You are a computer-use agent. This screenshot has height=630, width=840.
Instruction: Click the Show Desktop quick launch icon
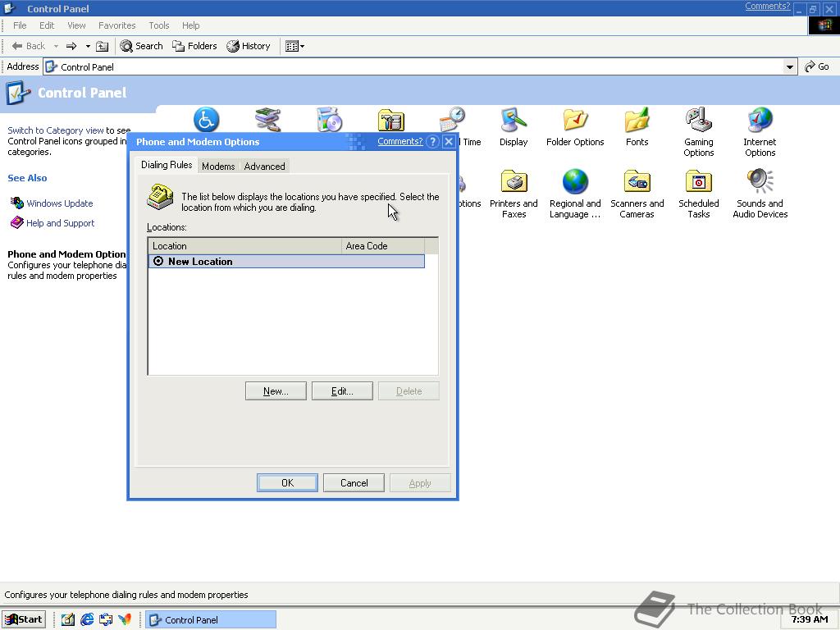tap(68, 619)
